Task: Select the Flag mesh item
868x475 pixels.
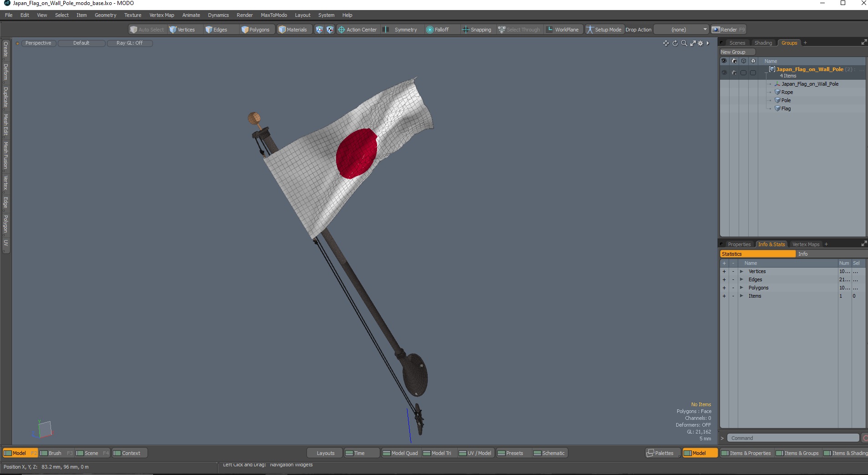Action: (786, 108)
